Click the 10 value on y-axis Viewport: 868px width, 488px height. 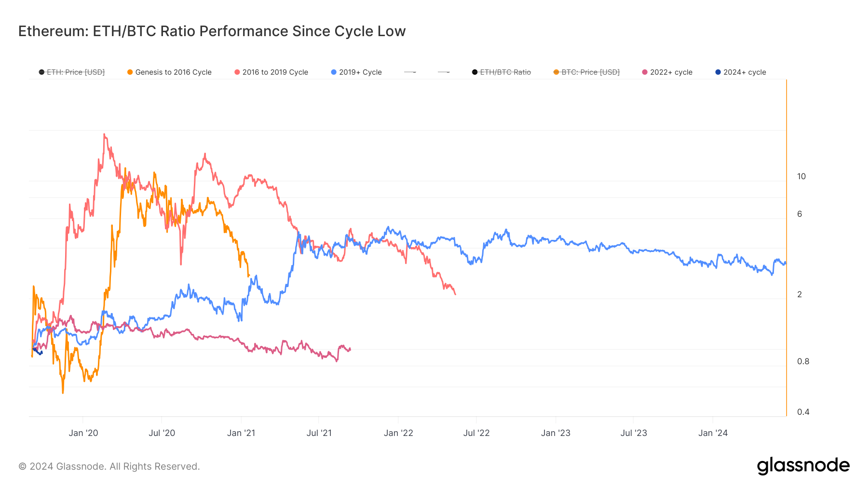coord(801,176)
